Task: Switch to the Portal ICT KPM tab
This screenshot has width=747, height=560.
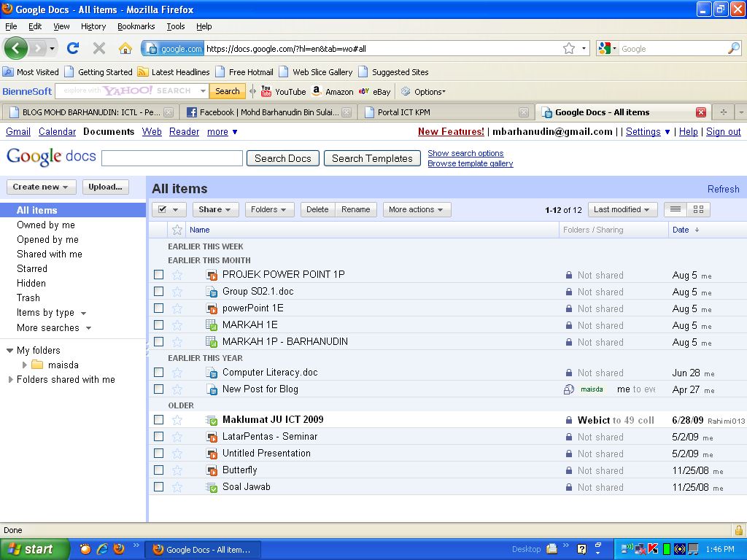Action: click(x=445, y=112)
